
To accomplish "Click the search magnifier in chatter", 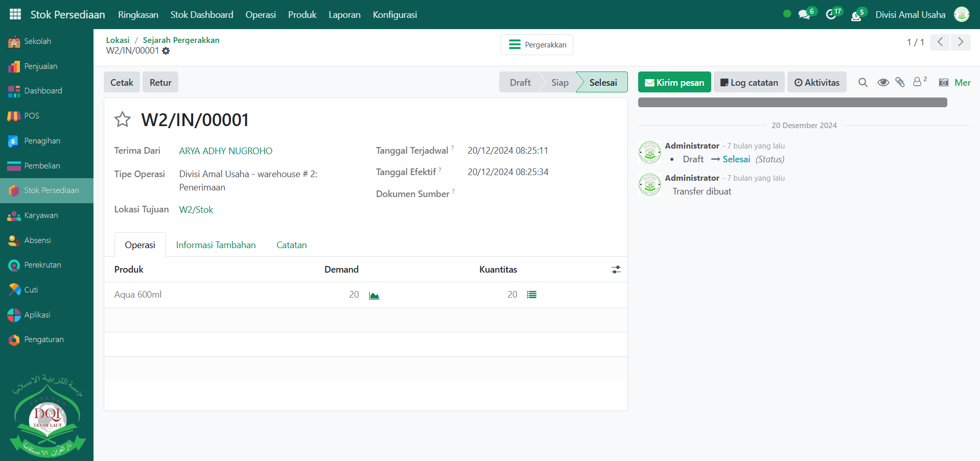I will click(863, 83).
